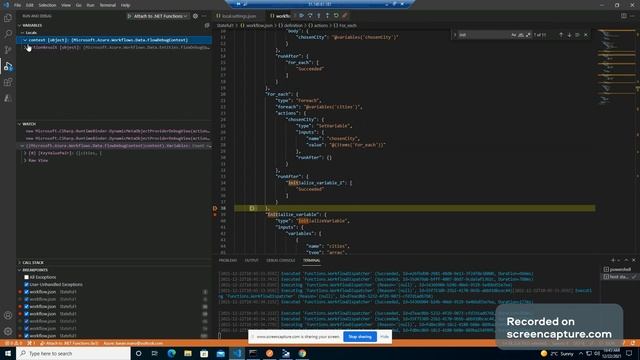Split the editor to the right
This screenshot has width=640, height=360.
tap(624, 16)
